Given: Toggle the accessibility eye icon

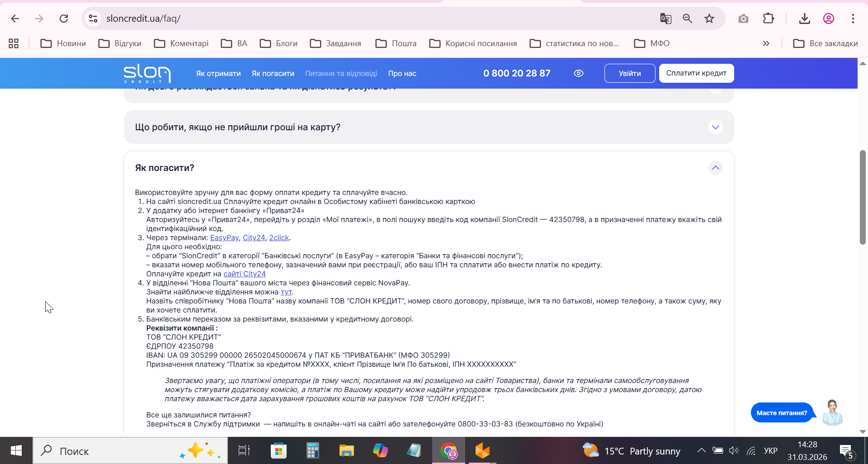Looking at the screenshot, I should [579, 73].
